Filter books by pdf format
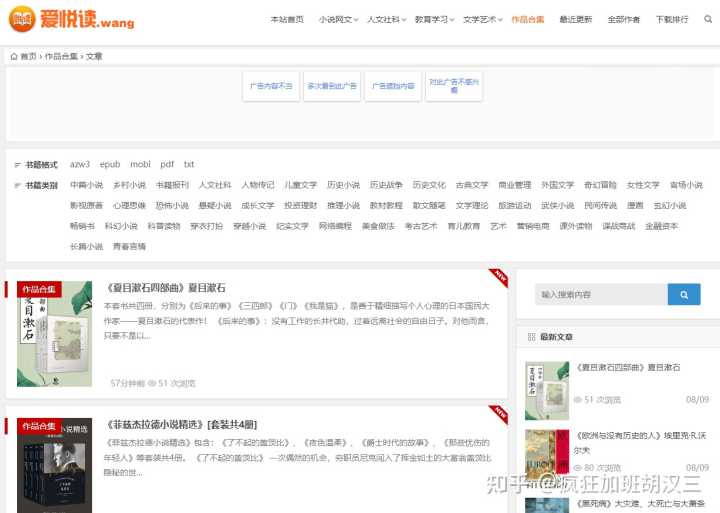The image size is (720, 513). [167, 164]
